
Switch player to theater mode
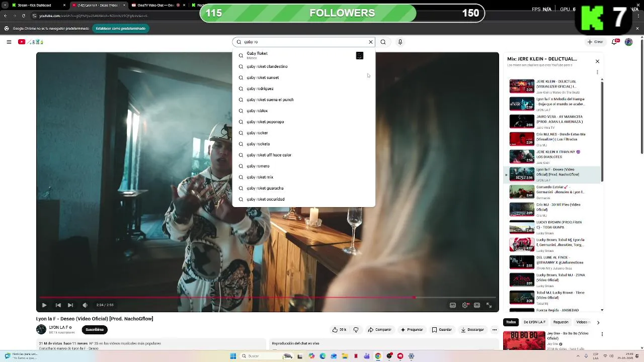tap(477, 305)
